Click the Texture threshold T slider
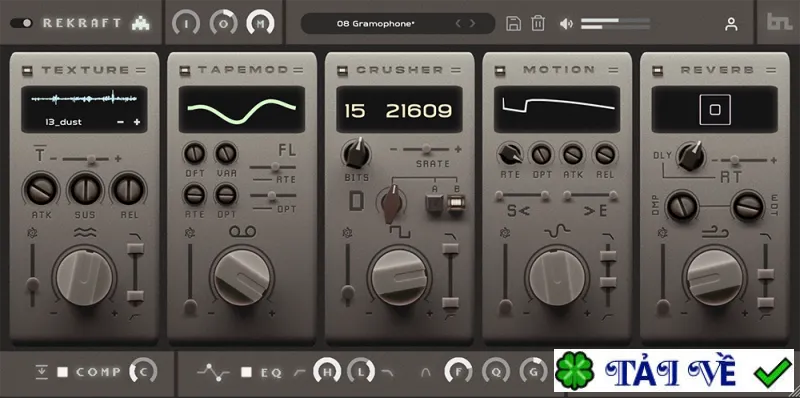The height and width of the screenshot is (398, 800). coord(87,159)
